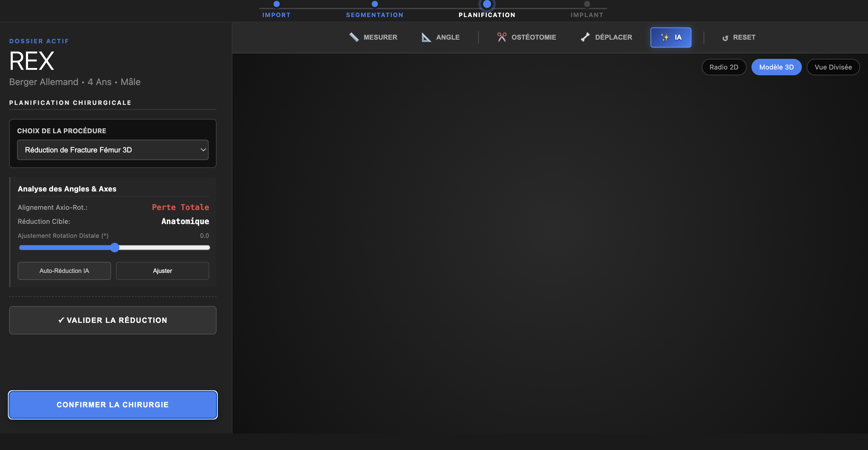Go to the Segmentation step dot
The width and height of the screenshot is (868, 450).
tap(374, 4)
